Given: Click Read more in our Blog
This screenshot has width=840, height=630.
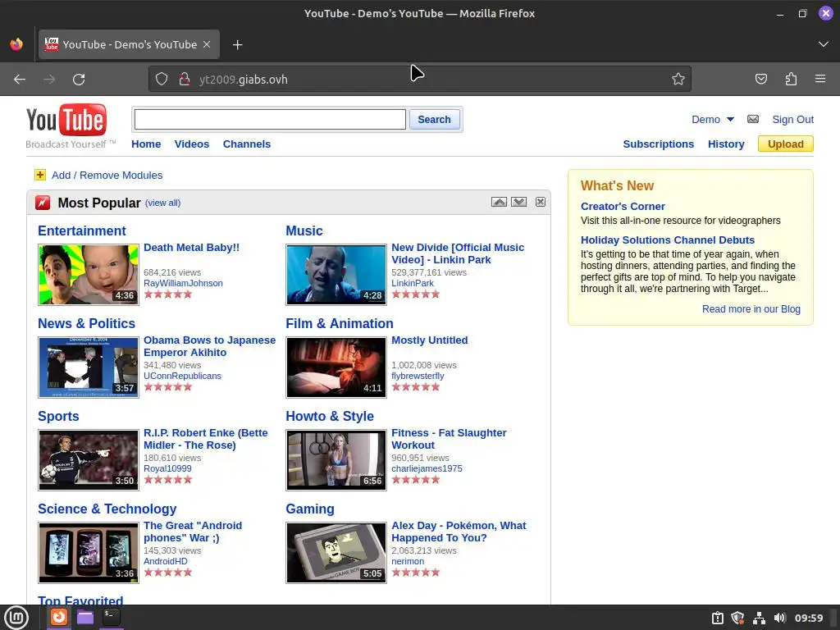Looking at the screenshot, I should coord(751,309).
